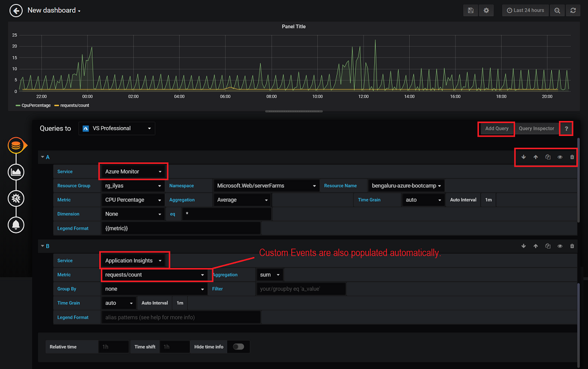The width and height of the screenshot is (588, 369).
Task: Toggle the Hide time info switch
Action: pos(238,347)
